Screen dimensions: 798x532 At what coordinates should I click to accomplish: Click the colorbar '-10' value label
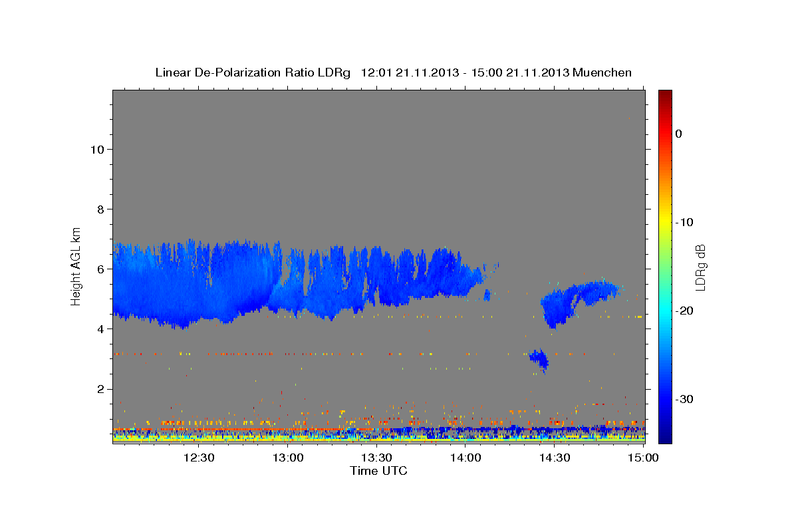tap(685, 222)
